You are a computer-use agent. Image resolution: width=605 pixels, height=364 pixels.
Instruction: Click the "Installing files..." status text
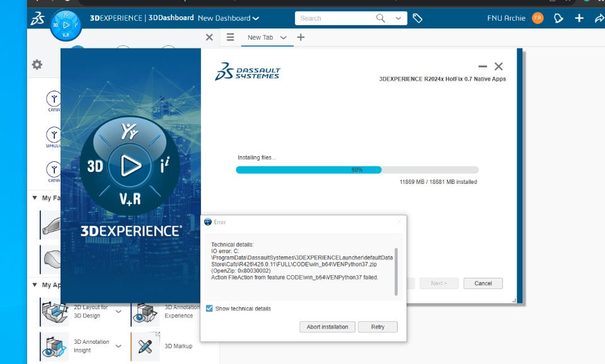256,157
